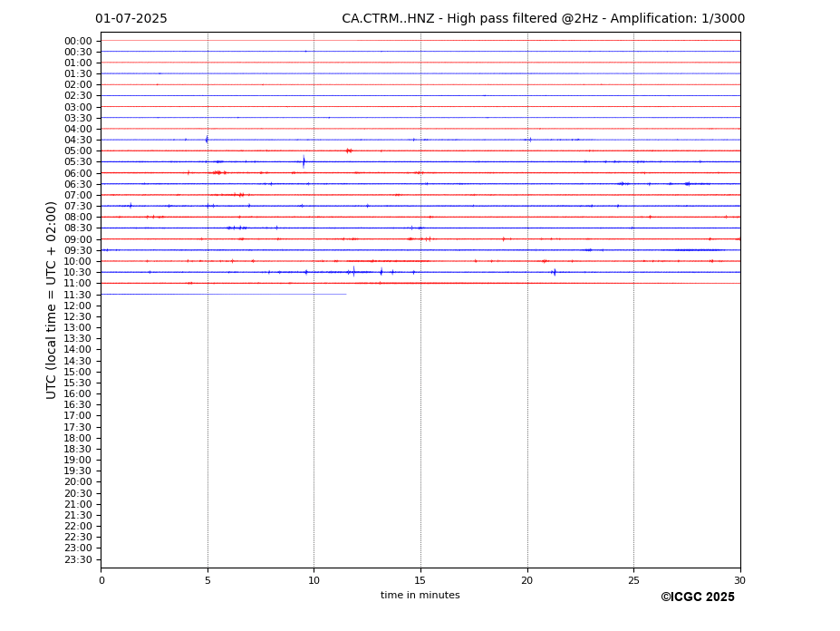Click the tall spike on the 10:30 trace near 12 minutes
This screenshot has height=631, width=840.
353,272
